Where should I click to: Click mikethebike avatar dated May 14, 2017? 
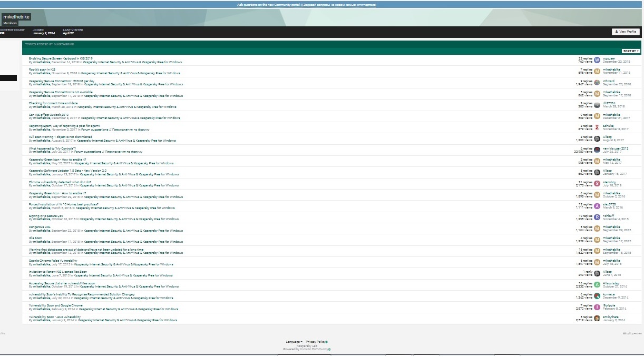pos(597,161)
